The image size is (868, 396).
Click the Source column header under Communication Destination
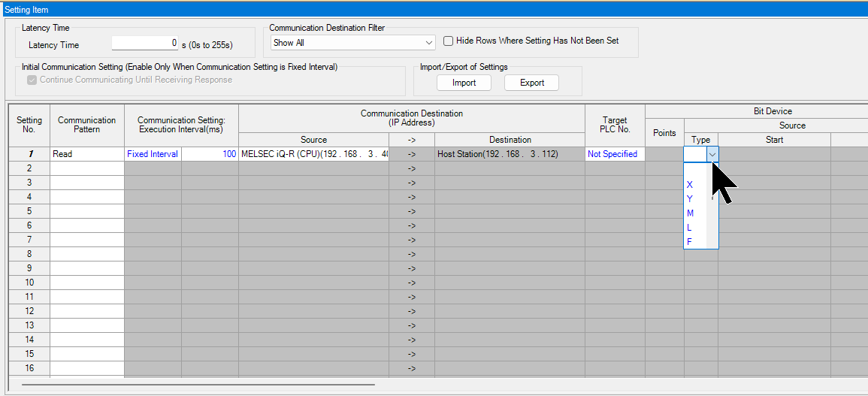(314, 140)
